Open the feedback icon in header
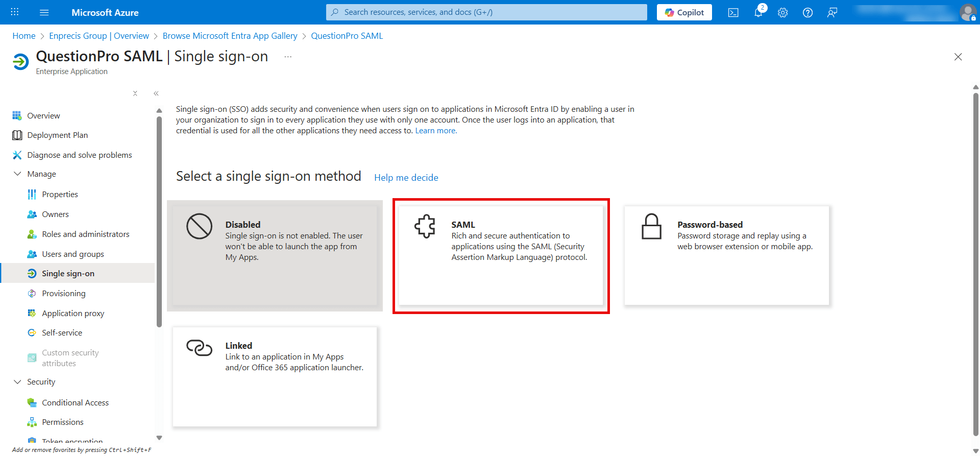Viewport: 980px width, 456px height. 832,13
